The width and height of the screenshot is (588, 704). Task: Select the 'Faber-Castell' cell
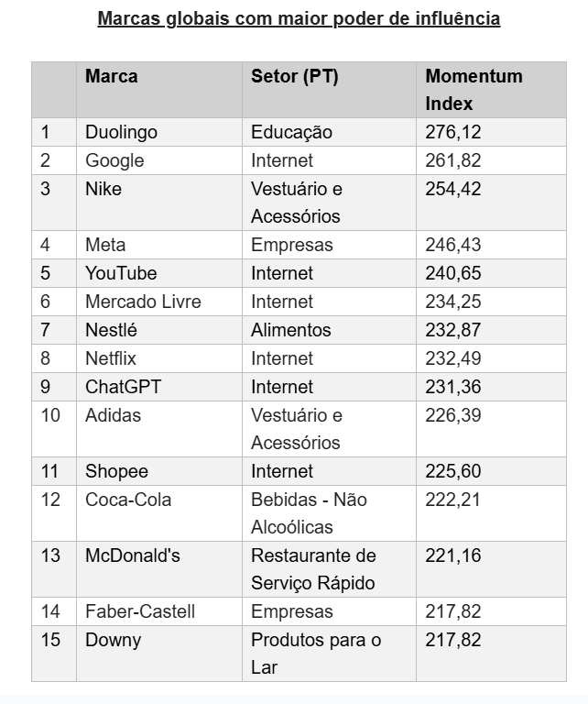coord(140,611)
